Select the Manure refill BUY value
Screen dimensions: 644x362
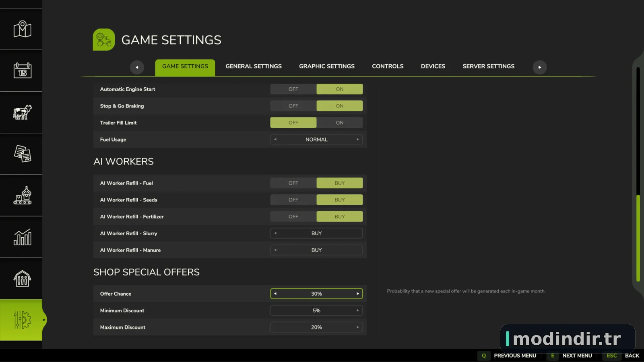(x=316, y=250)
